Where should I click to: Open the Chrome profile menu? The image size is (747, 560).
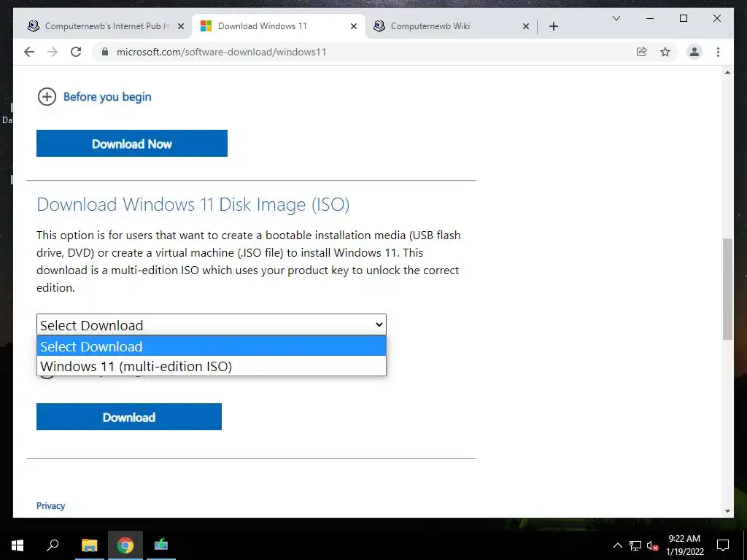[694, 52]
